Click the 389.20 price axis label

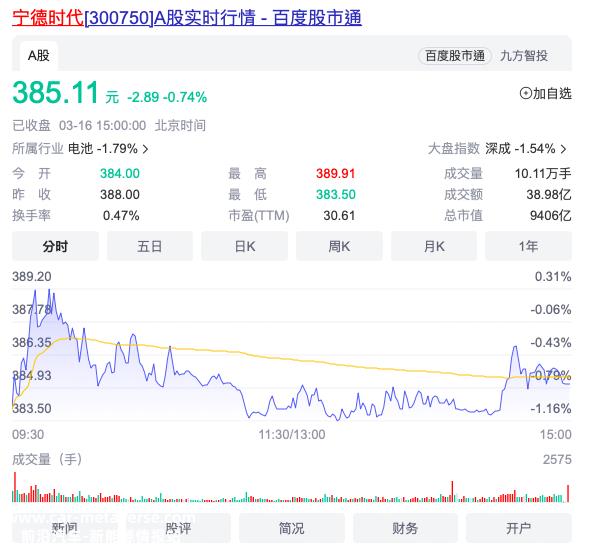pyautogui.click(x=32, y=277)
